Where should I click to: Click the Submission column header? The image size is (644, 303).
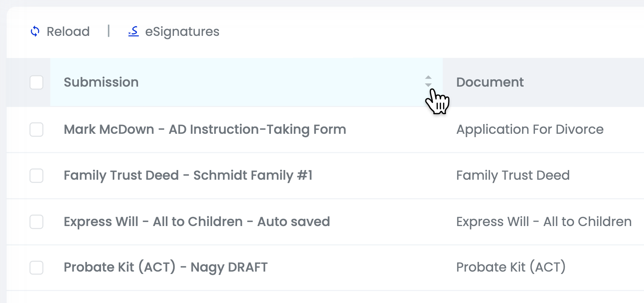point(101,82)
